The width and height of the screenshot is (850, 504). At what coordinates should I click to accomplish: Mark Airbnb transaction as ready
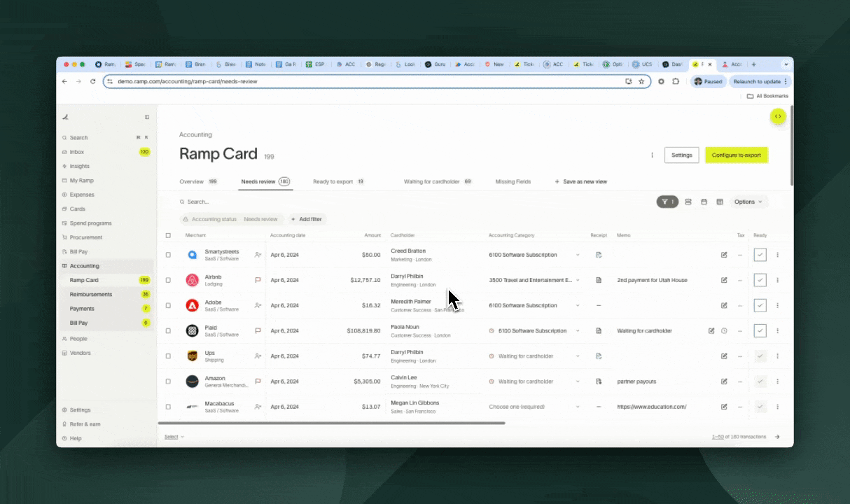coord(760,280)
